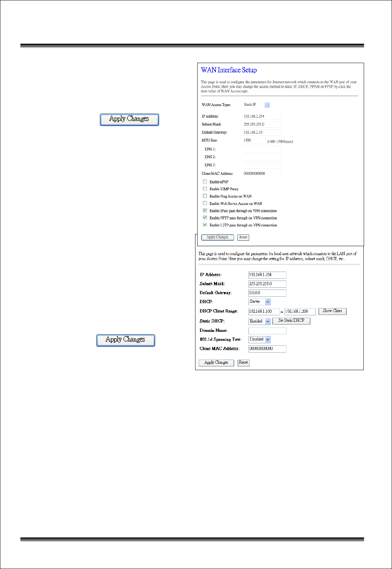
Task: Open Set Static DHCP settings
Action: 291,321
